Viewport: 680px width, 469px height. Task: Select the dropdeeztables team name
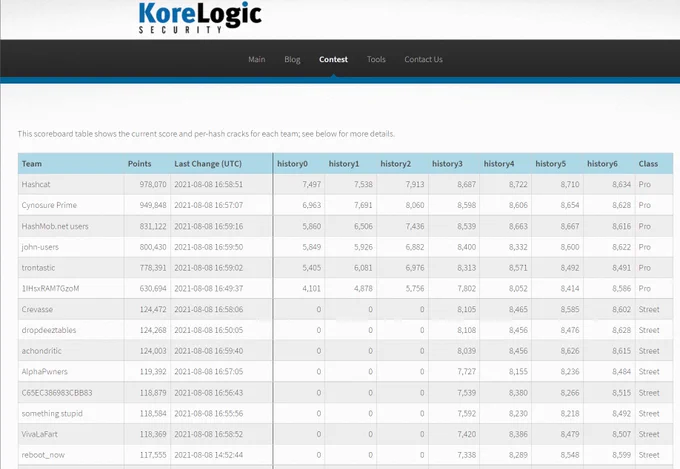coord(49,330)
